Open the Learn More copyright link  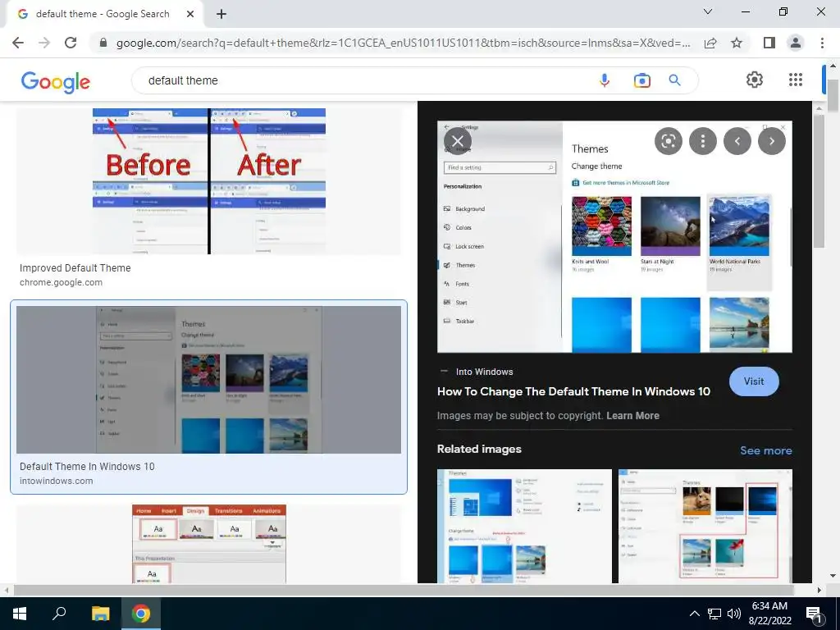tap(632, 416)
